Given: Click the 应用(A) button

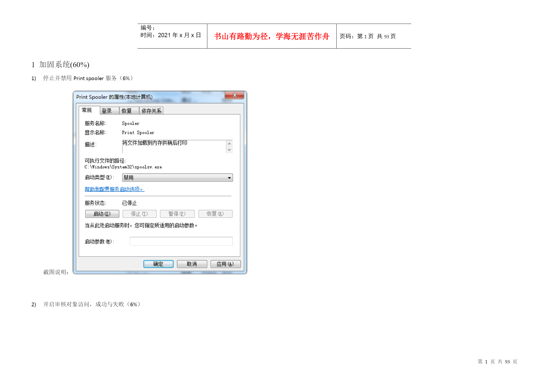Looking at the screenshot, I should coord(225,264).
